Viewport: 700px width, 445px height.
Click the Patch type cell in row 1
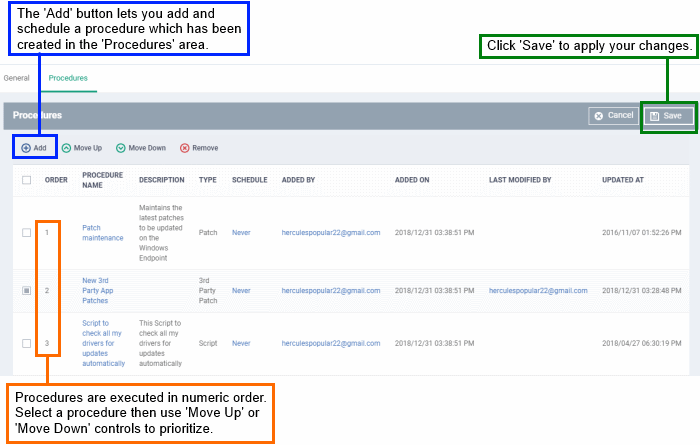pos(208,233)
